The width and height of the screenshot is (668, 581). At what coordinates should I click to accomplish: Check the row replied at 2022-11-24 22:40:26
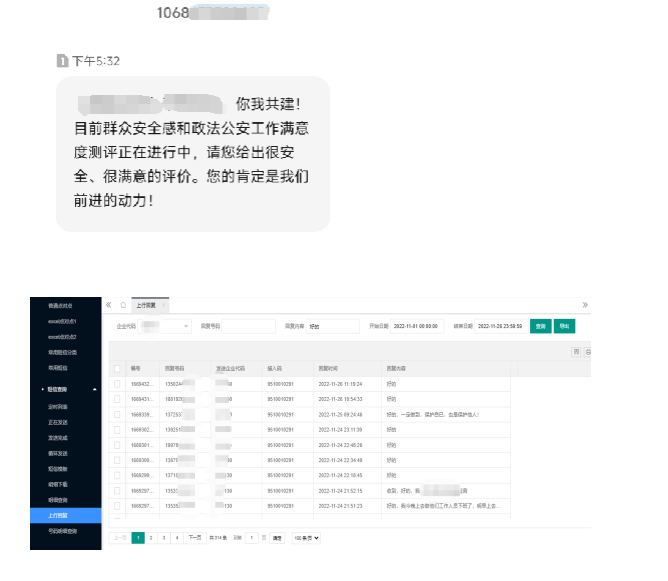pos(117,445)
